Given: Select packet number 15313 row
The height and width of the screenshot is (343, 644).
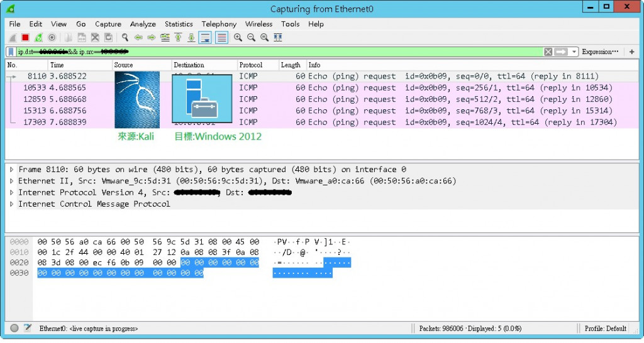Looking at the screenshot, I should point(322,111).
